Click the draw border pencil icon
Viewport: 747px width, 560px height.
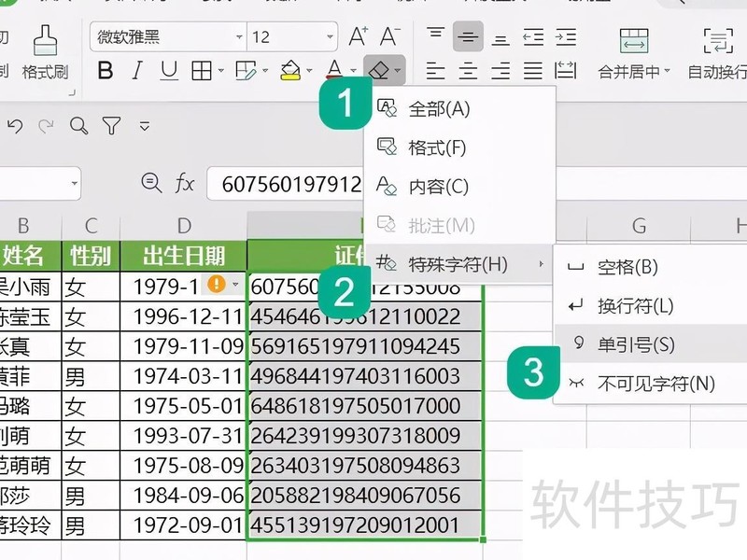(x=247, y=71)
